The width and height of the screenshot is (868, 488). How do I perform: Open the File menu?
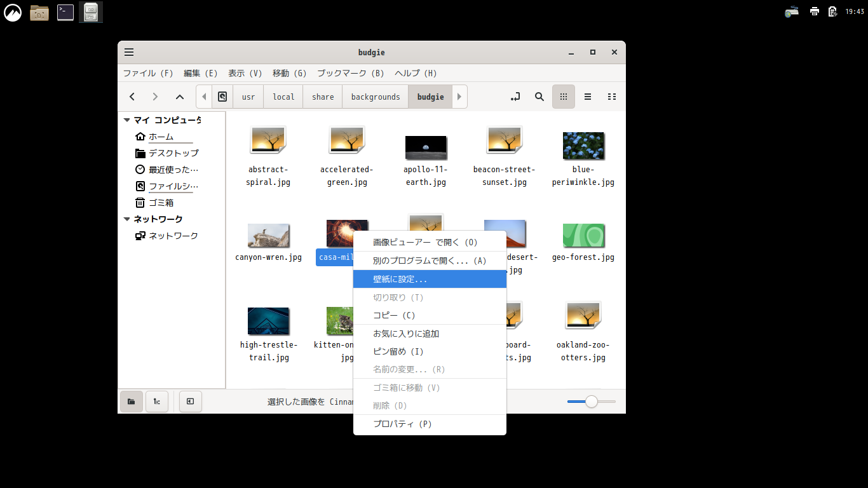click(148, 73)
